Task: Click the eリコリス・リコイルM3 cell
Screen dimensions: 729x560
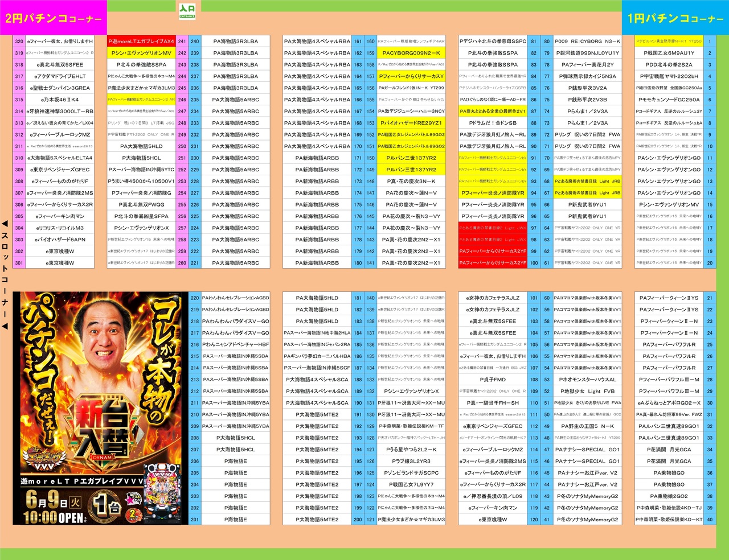Action: click(59, 228)
